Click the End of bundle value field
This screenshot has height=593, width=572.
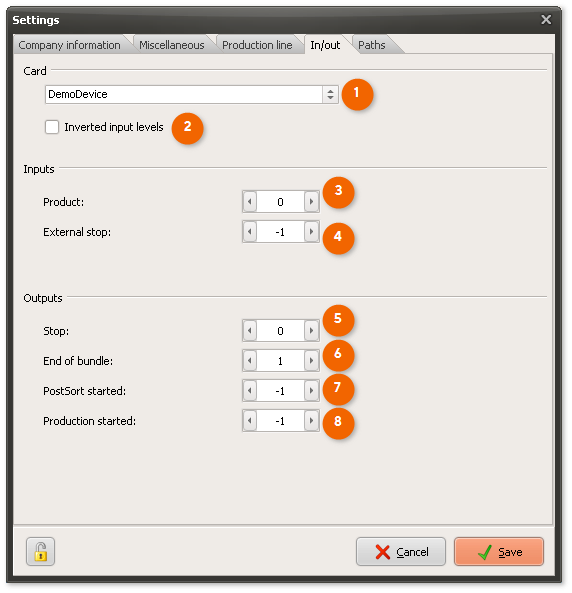pos(280,361)
